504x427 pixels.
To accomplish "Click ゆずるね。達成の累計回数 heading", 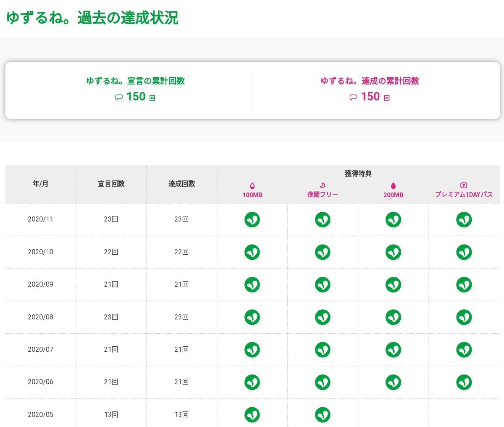I will [370, 81].
